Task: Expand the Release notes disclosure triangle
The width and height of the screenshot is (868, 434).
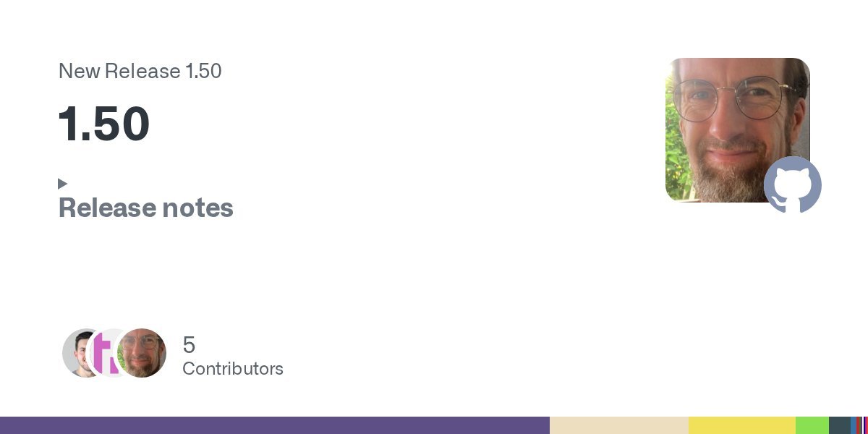Action: (63, 184)
